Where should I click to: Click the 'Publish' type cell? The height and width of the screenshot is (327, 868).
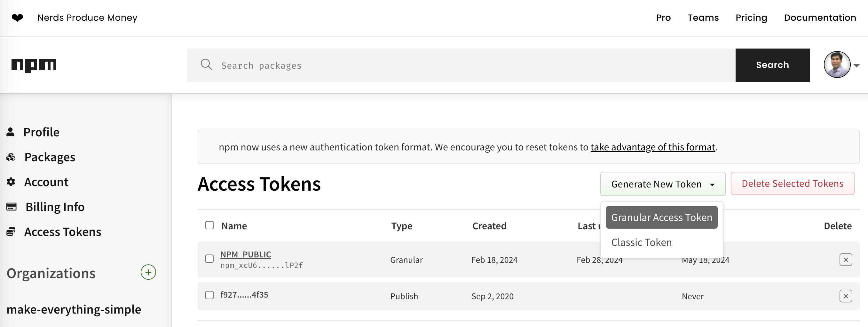click(404, 296)
